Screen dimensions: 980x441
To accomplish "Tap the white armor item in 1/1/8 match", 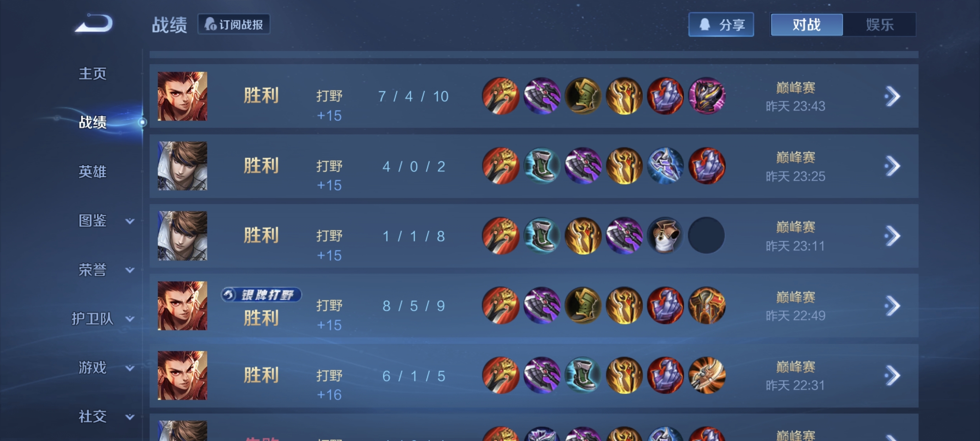I will 665,235.
